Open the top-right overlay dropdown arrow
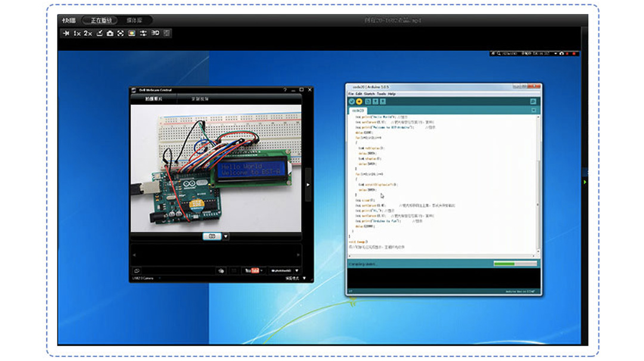The height and width of the screenshot is (361, 644). (556, 54)
